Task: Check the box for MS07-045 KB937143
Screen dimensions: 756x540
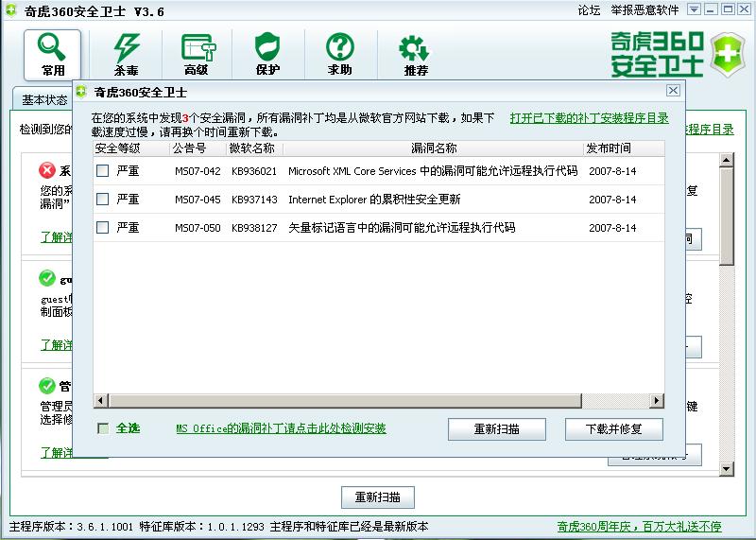Action: [103, 199]
